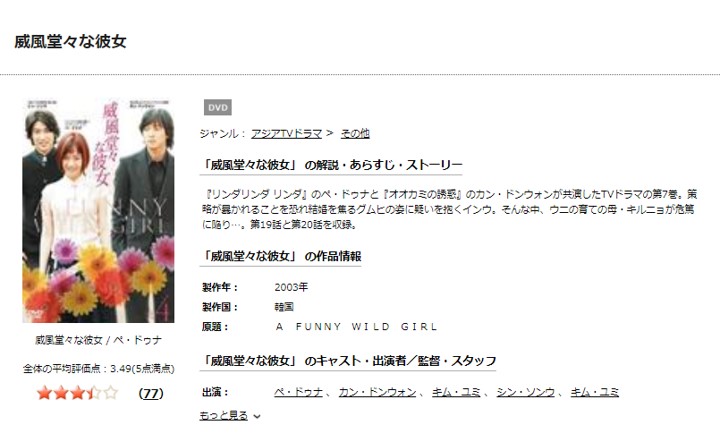This screenshot has height=442, width=720.
Task: Click the 解説・あらすじ・ストーリー section heading
Action: pyautogui.click(x=331, y=165)
